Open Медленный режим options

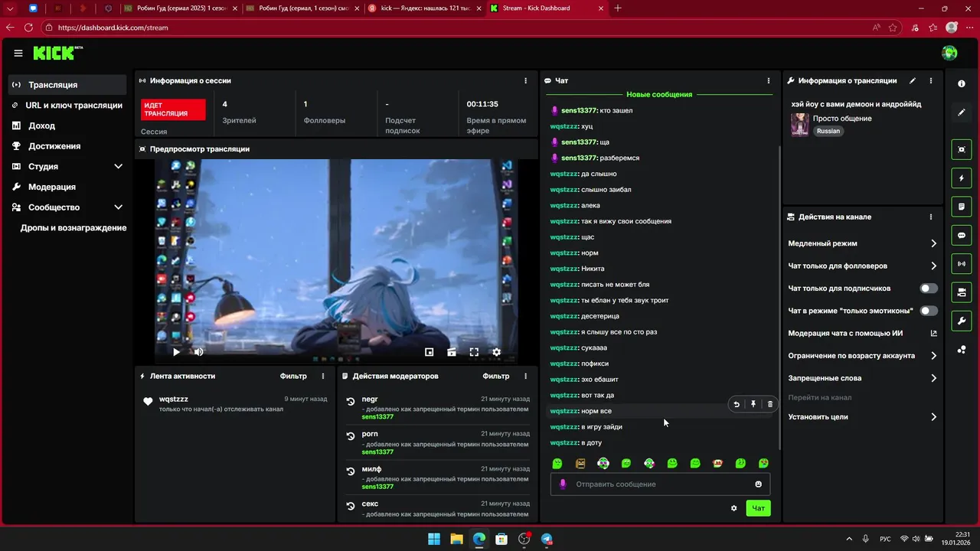863,243
